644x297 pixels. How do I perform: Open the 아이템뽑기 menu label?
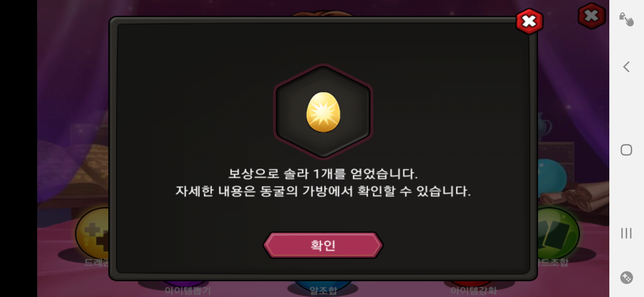pyautogui.click(x=188, y=291)
